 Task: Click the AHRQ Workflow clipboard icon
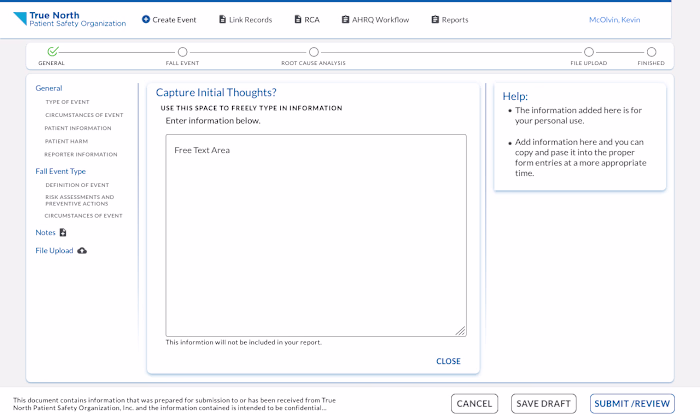346,19
